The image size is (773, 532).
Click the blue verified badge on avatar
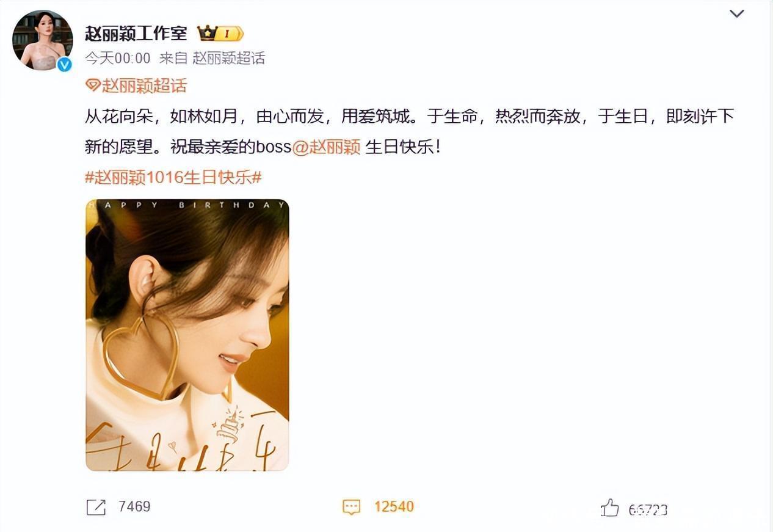64,64
